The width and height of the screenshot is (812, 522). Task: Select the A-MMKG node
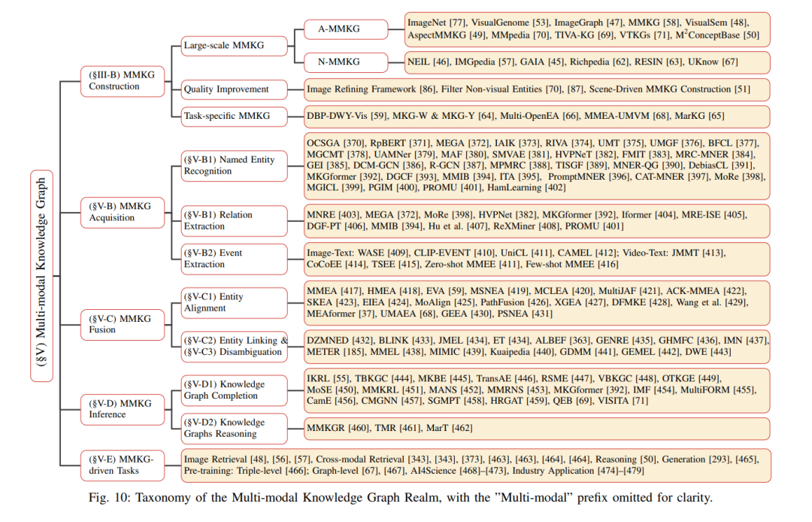[345, 29]
